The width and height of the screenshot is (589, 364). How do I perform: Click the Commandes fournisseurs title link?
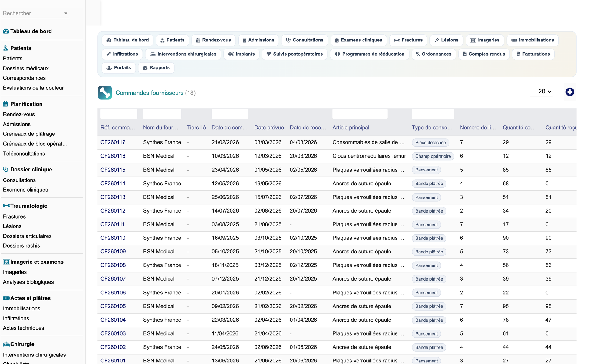(x=150, y=93)
